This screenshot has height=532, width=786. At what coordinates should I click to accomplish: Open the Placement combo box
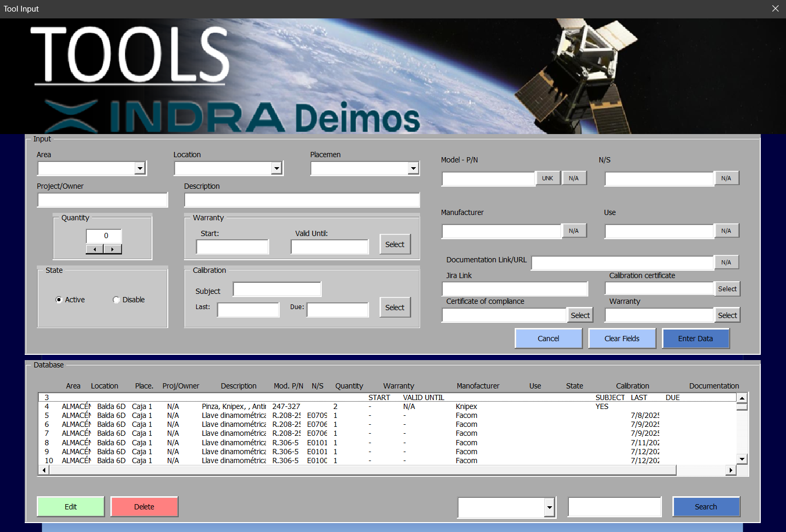coord(413,168)
